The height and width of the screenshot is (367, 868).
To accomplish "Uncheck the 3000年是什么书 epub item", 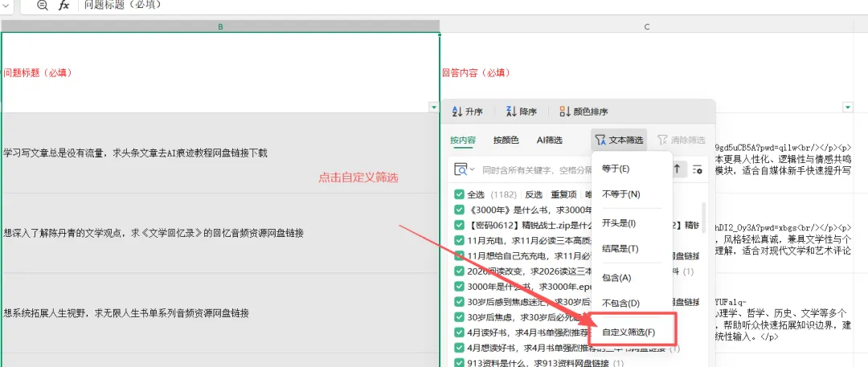I will [x=458, y=287].
